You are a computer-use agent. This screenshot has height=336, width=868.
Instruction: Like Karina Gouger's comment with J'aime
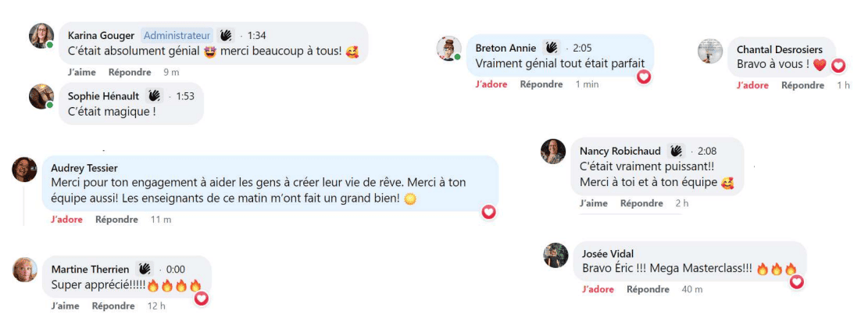pyautogui.click(x=82, y=72)
